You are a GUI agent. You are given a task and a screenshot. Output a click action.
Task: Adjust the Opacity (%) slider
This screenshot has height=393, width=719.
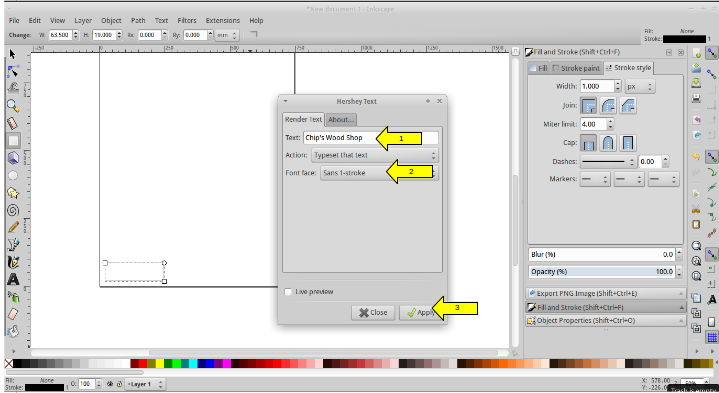click(x=602, y=271)
